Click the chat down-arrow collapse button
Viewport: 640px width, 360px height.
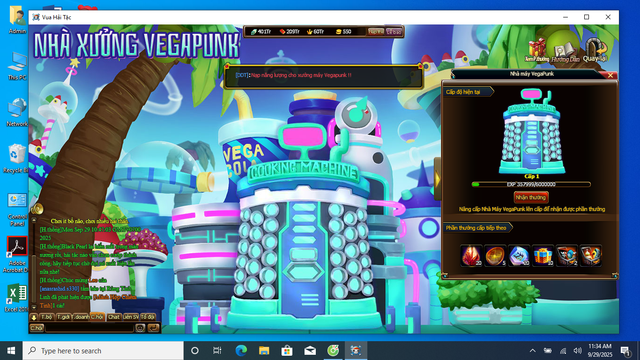coord(34,317)
